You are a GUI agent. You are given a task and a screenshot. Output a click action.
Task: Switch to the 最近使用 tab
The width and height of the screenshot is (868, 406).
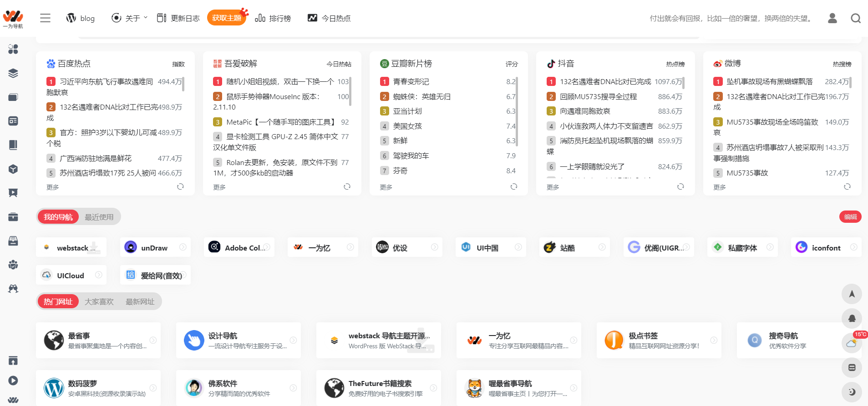(99, 217)
